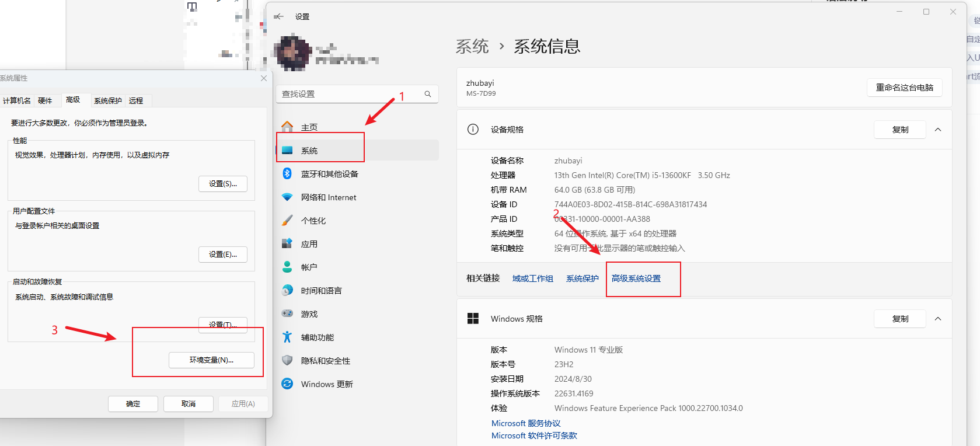
Task: Click the install date 2024/8/30
Action: tap(573, 379)
